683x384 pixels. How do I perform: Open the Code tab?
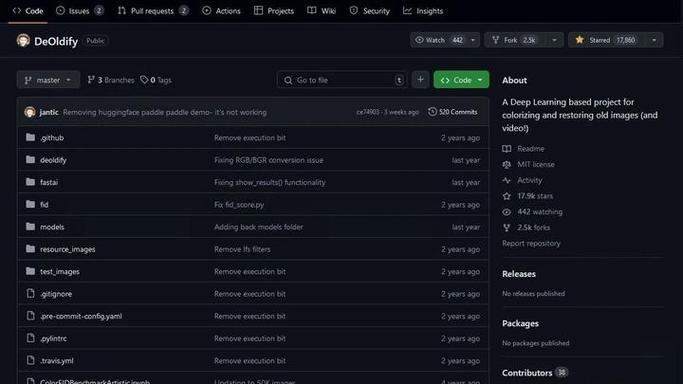(28, 11)
